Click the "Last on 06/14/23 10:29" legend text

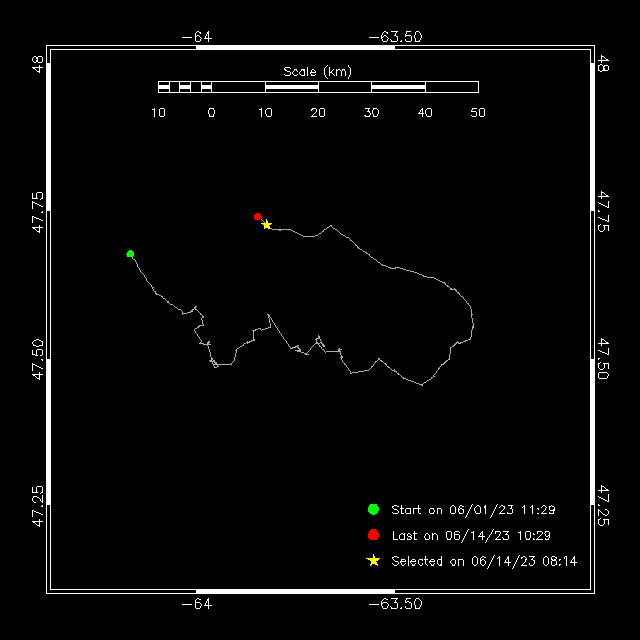pos(471,536)
